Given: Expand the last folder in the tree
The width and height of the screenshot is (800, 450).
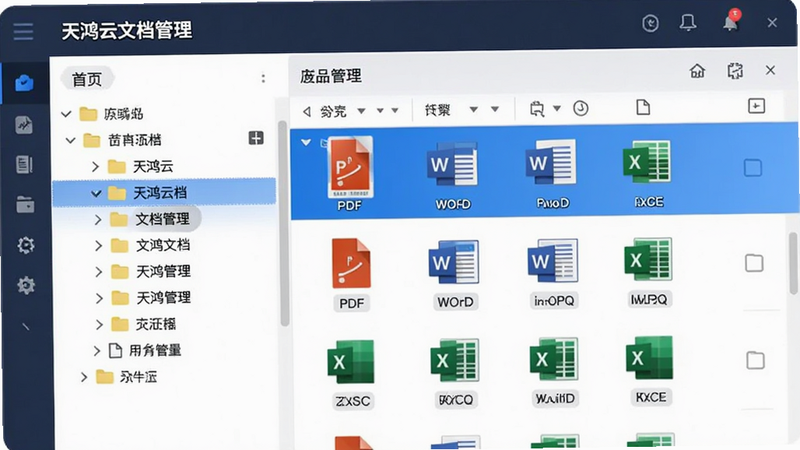Looking at the screenshot, I should (84, 377).
